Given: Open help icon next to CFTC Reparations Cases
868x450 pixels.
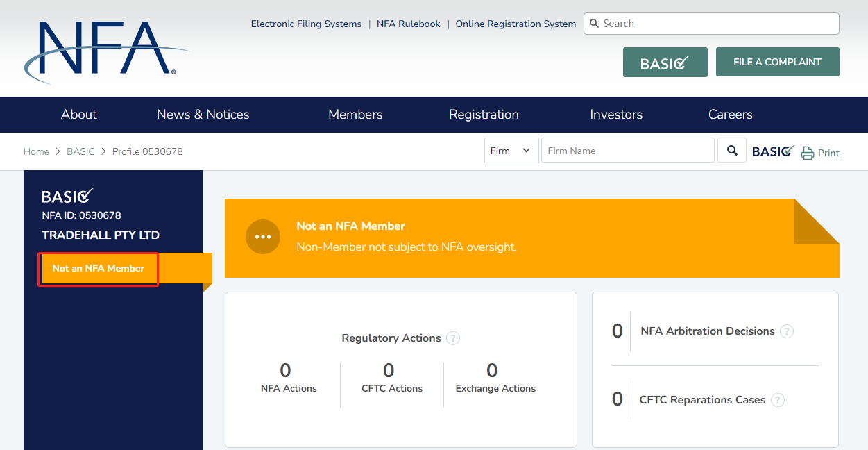Looking at the screenshot, I should coord(778,400).
